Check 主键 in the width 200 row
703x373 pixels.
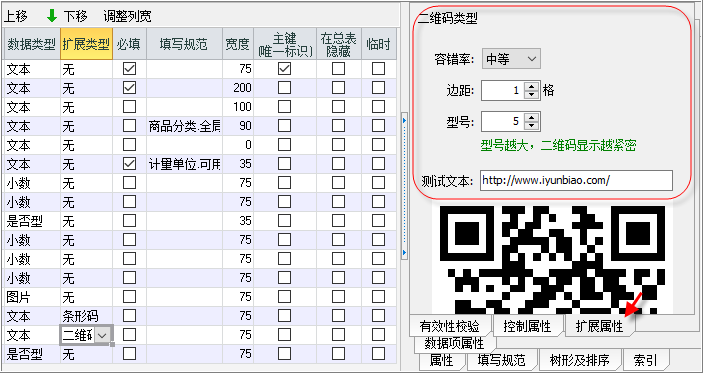[284, 87]
